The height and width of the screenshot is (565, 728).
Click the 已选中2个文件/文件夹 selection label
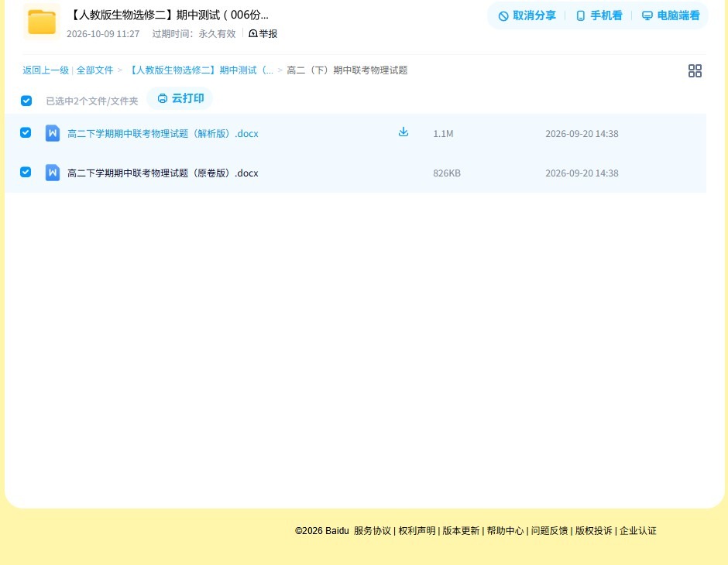92,101
